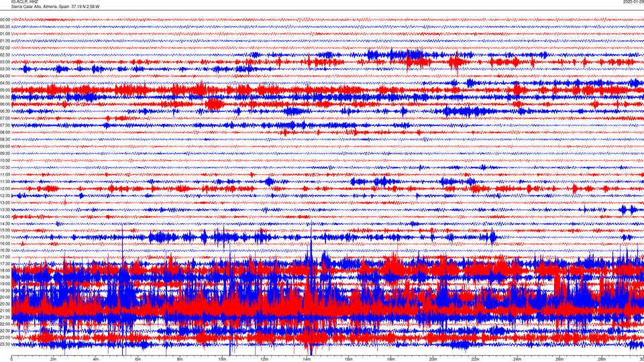
Task: Select the 13:30 time row label
Action: (x=5, y=210)
